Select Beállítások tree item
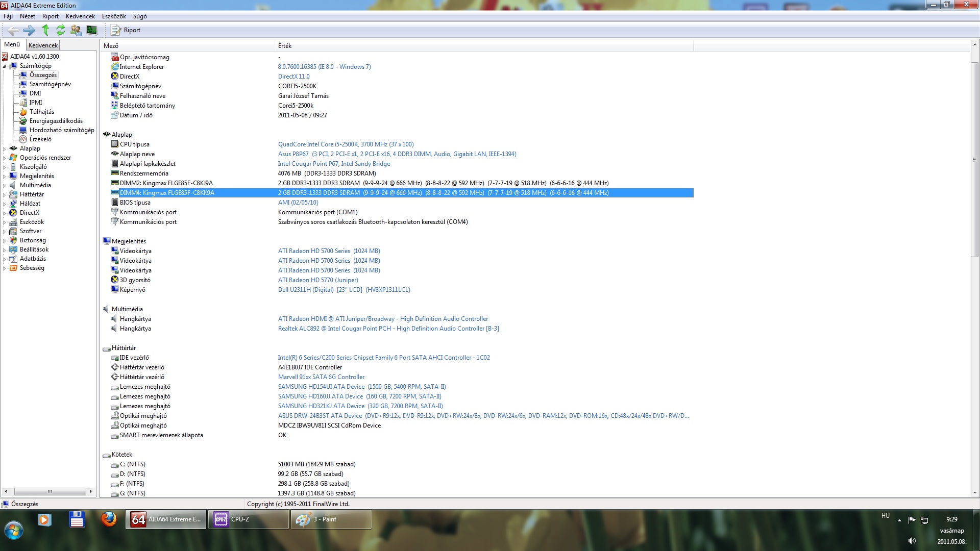Viewport: 980px width, 551px height. pos(34,249)
